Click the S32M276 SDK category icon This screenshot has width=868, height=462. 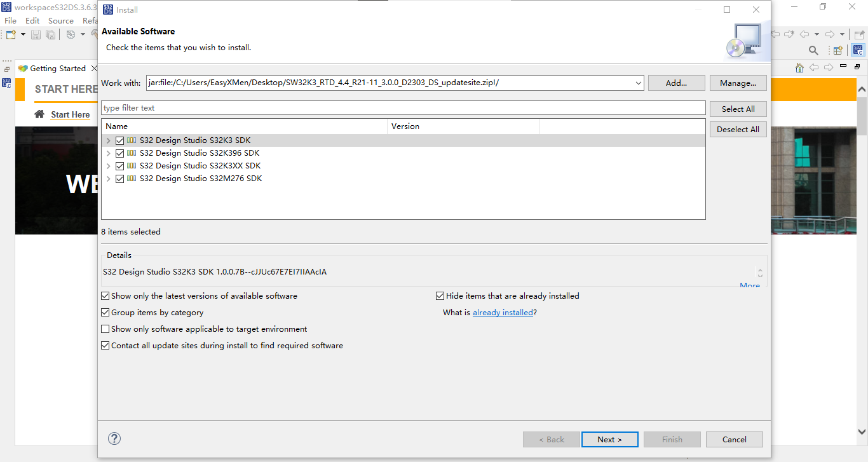(132, 179)
